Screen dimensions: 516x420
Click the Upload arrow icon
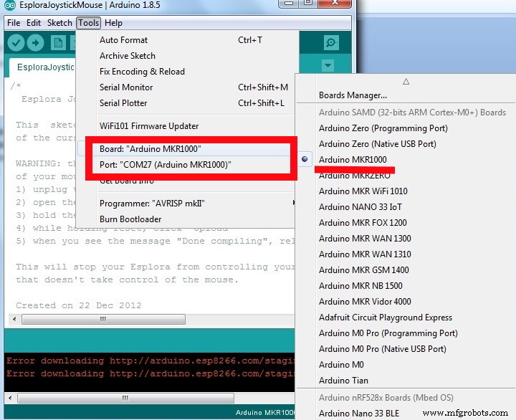click(36, 43)
